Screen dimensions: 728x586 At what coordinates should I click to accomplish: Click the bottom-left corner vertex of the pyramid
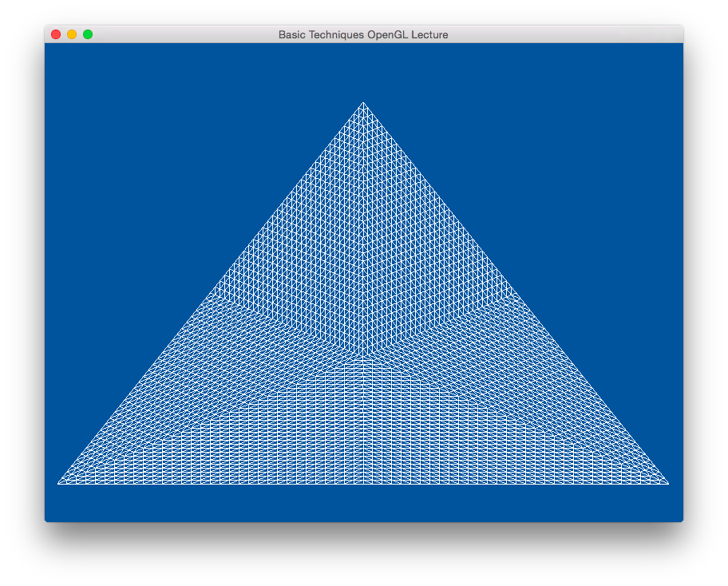pos(59,483)
